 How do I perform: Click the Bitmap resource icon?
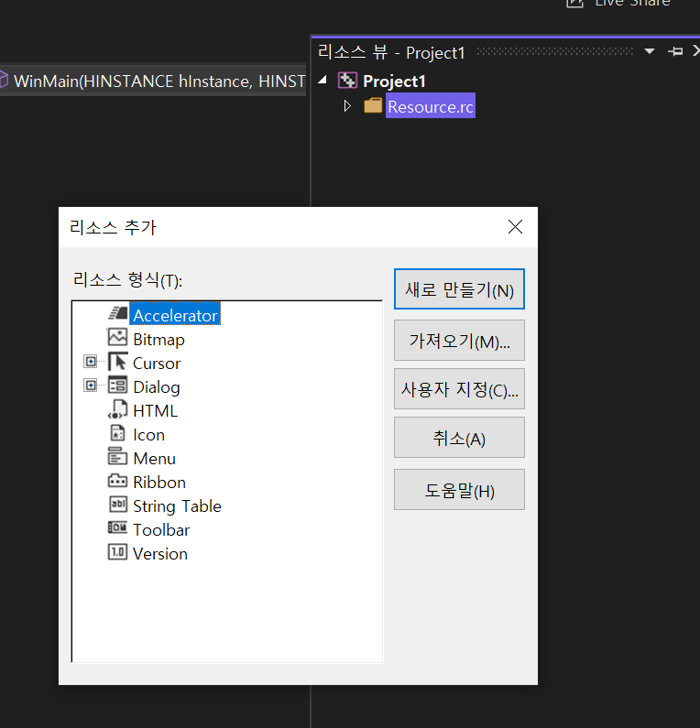click(117, 338)
